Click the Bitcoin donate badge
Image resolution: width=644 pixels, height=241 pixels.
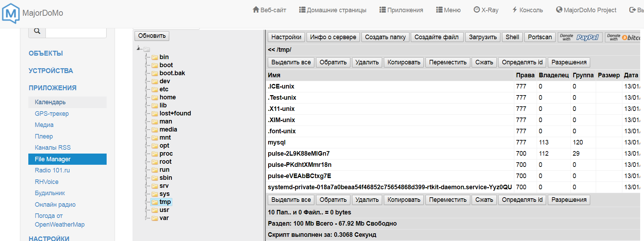(624, 37)
